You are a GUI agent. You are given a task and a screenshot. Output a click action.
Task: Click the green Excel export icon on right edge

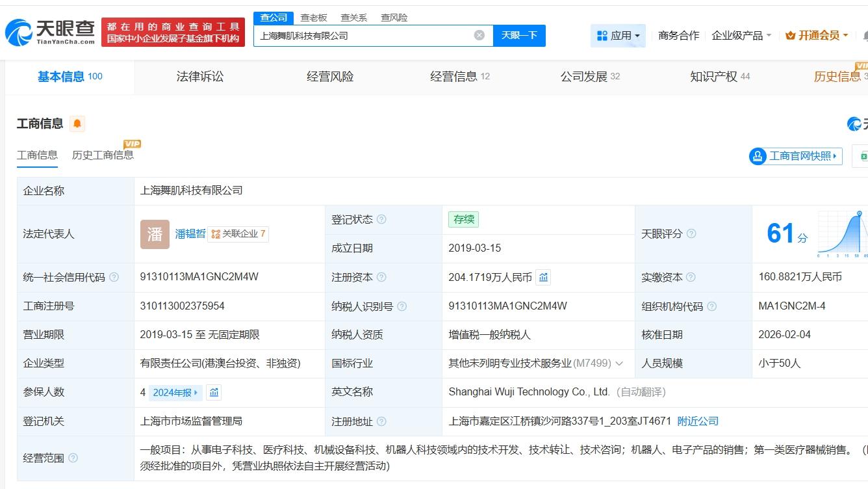[864, 156]
